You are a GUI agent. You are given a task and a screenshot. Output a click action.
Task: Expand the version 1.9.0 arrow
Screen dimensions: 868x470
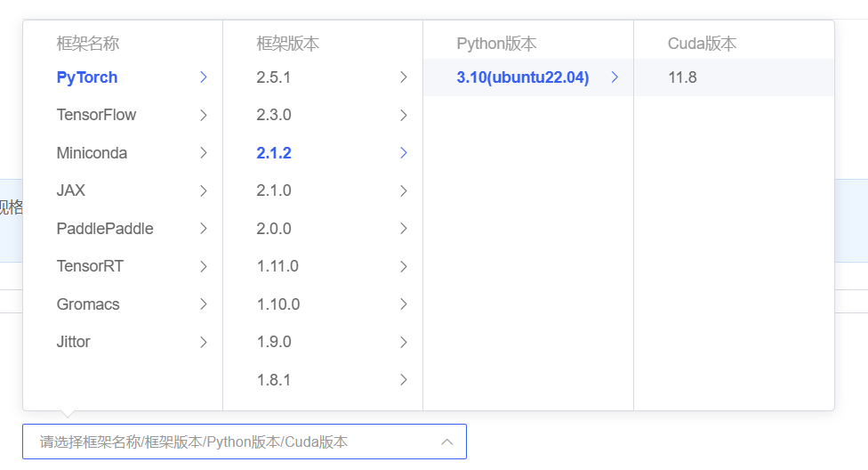tap(404, 342)
